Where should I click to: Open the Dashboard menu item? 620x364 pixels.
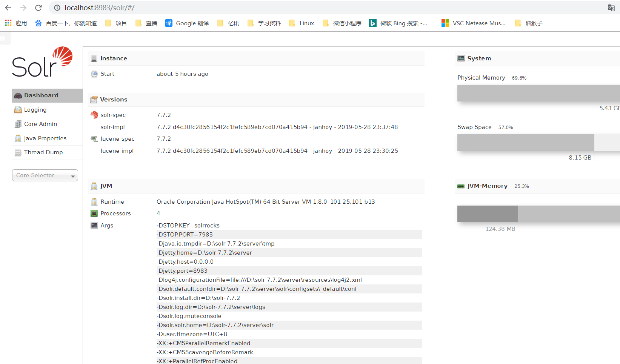pos(47,95)
